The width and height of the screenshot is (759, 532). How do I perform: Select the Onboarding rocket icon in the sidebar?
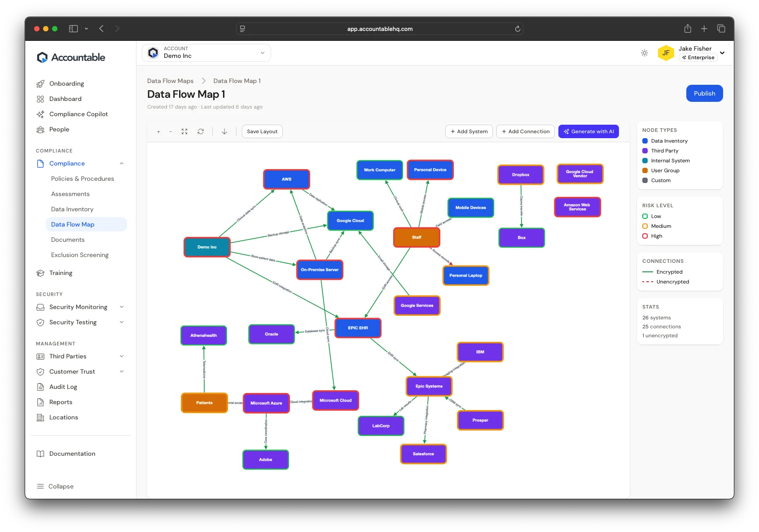tap(41, 83)
